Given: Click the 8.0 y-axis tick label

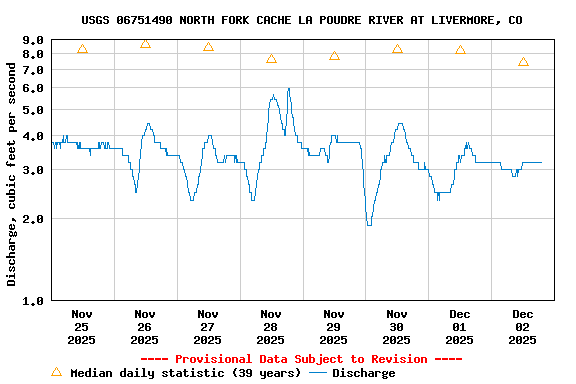Looking at the screenshot, I should [33, 54].
